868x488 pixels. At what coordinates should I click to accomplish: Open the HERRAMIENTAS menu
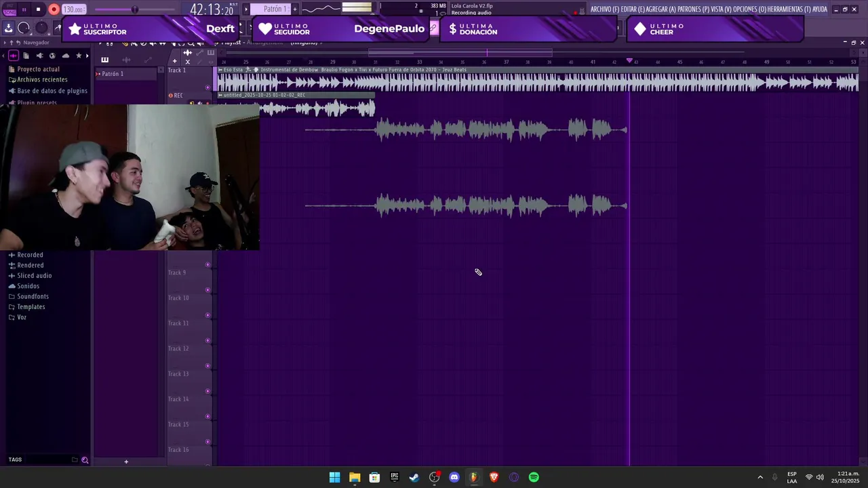[790, 9]
